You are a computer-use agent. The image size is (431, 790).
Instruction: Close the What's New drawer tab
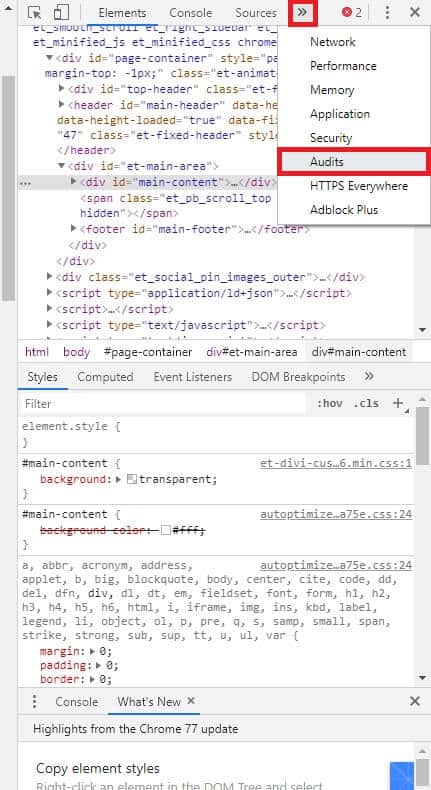pyautogui.click(x=191, y=701)
